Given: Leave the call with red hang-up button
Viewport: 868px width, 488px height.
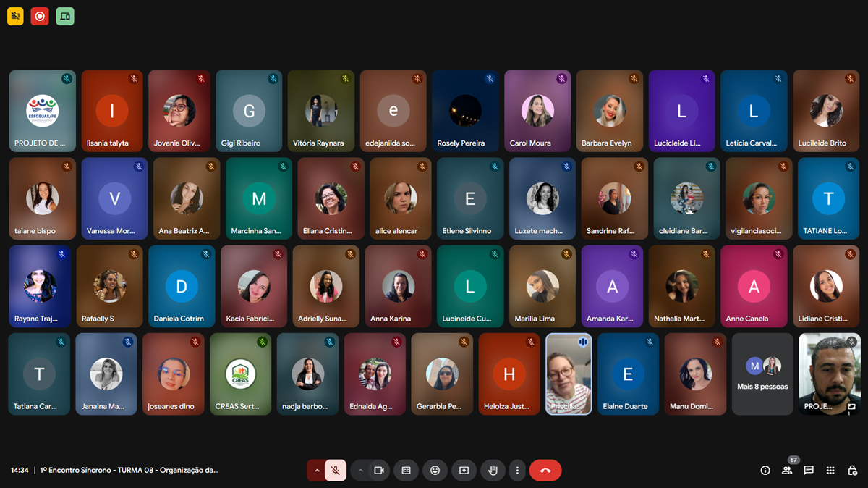Looking at the screenshot, I should [545, 471].
